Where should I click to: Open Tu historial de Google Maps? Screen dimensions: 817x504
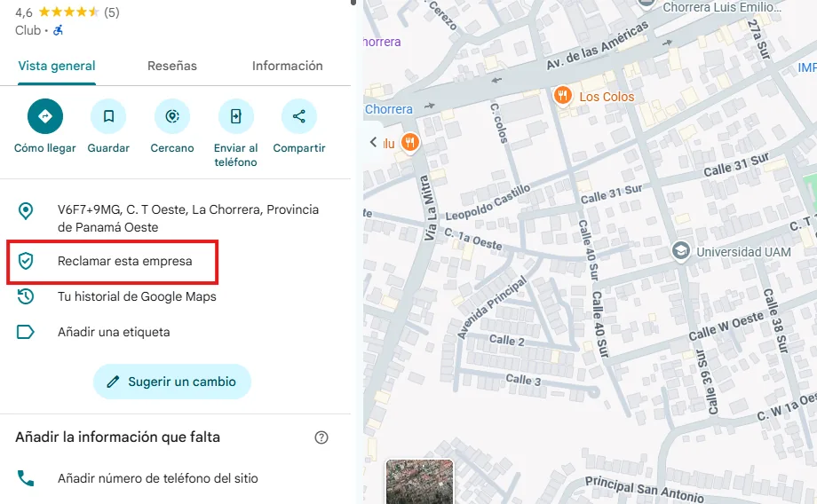click(x=137, y=296)
